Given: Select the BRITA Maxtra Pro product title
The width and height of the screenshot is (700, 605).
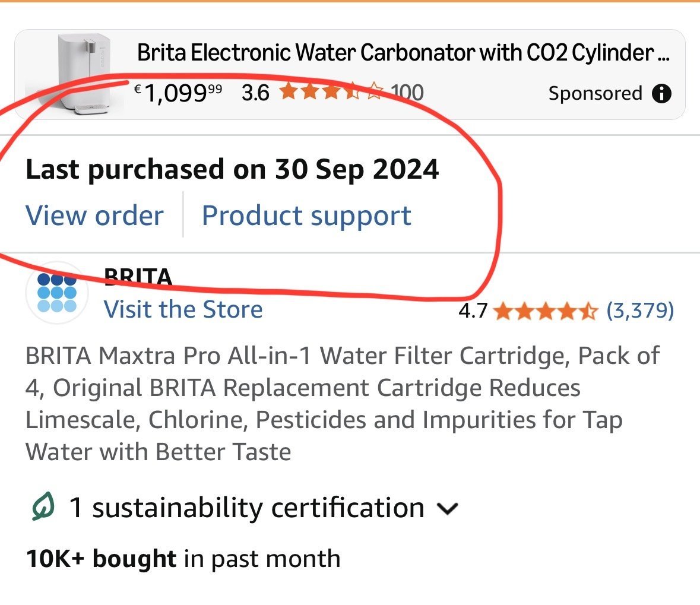Looking at the screenshot, I should tap(341, 404).
